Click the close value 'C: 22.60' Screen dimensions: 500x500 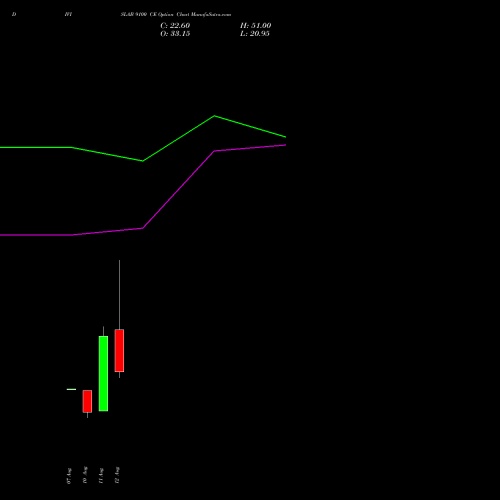coord(175,26)
